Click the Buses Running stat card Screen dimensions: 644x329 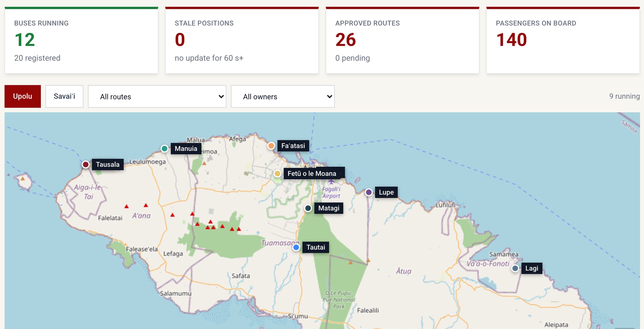click(x=81, y=40)
